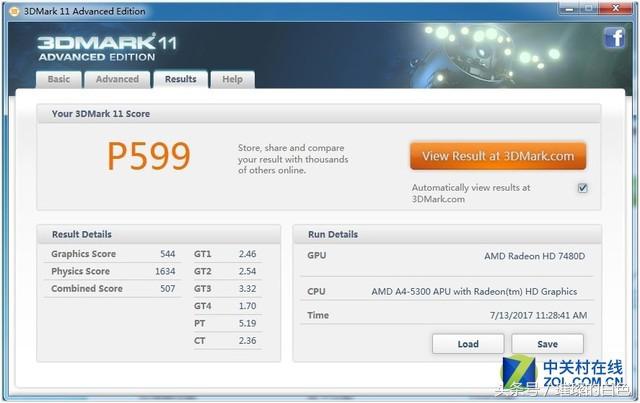Select the Results tab

tap(181, 79)
